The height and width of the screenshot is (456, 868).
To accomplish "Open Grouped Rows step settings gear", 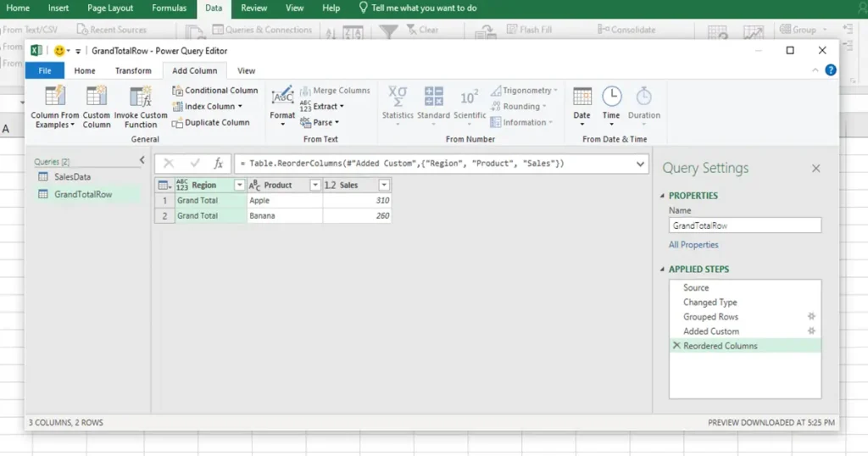I will pyautogui.click(x=811, y=316).
